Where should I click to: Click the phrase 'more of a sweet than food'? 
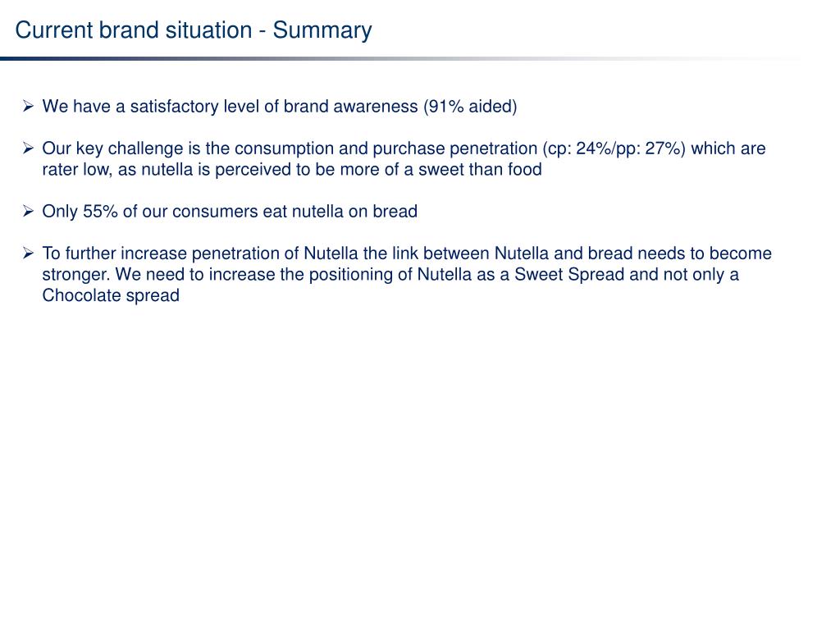click(441, 169)
